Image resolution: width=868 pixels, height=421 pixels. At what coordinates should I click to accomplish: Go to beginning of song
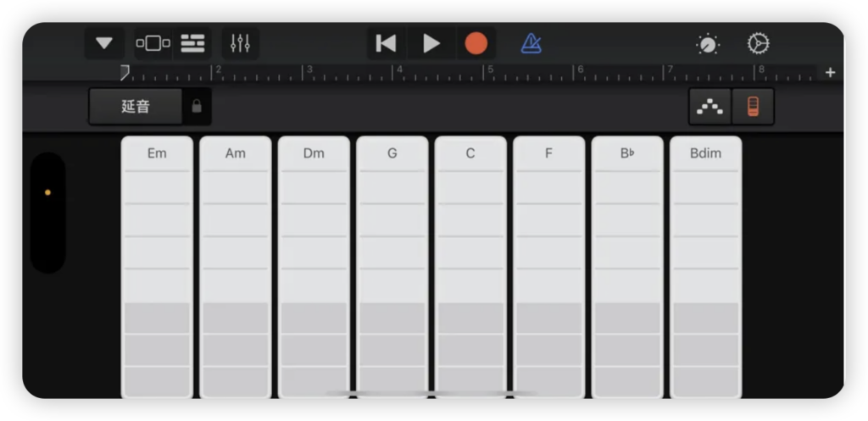(x=386, y=43)
